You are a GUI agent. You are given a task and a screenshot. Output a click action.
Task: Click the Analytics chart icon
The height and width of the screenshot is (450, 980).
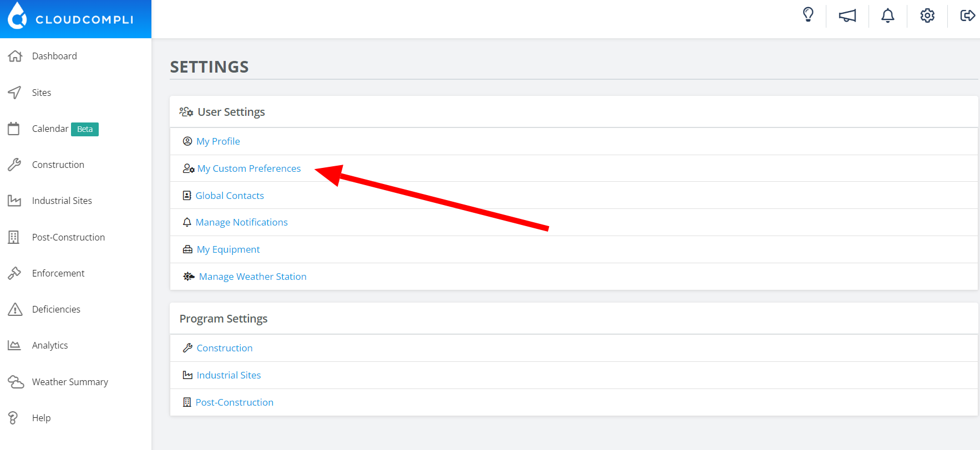14,345
